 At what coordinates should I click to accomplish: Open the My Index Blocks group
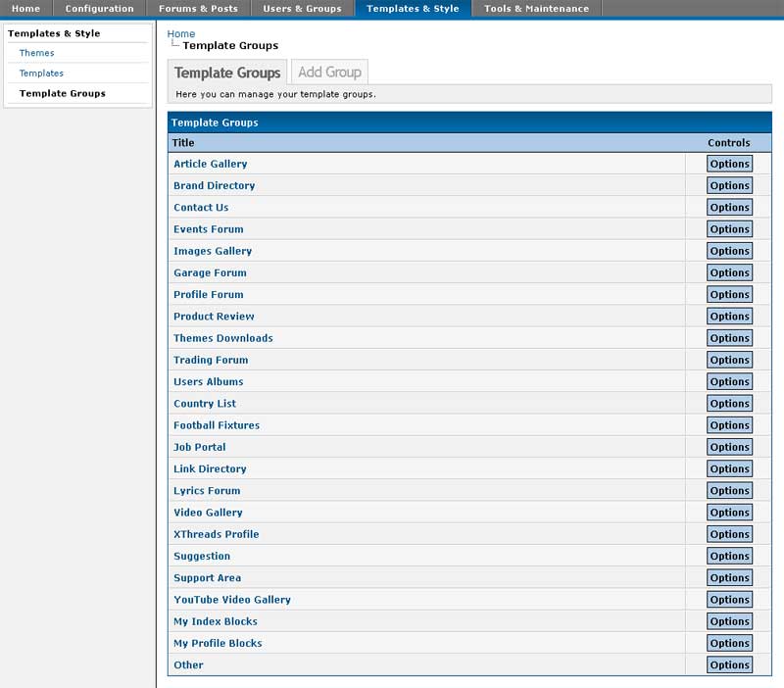click(216, 621)
